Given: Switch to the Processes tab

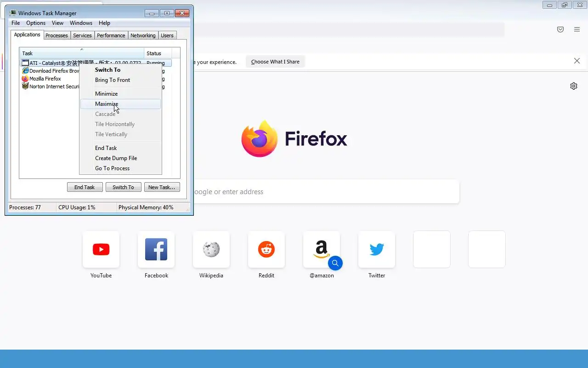Looking at the screenshot, I should click(57, 35).
